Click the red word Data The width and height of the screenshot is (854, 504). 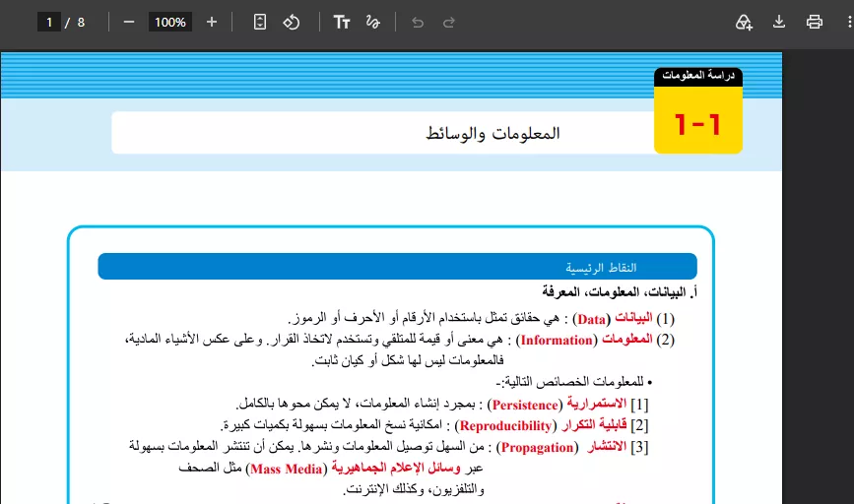click(591, 320)
